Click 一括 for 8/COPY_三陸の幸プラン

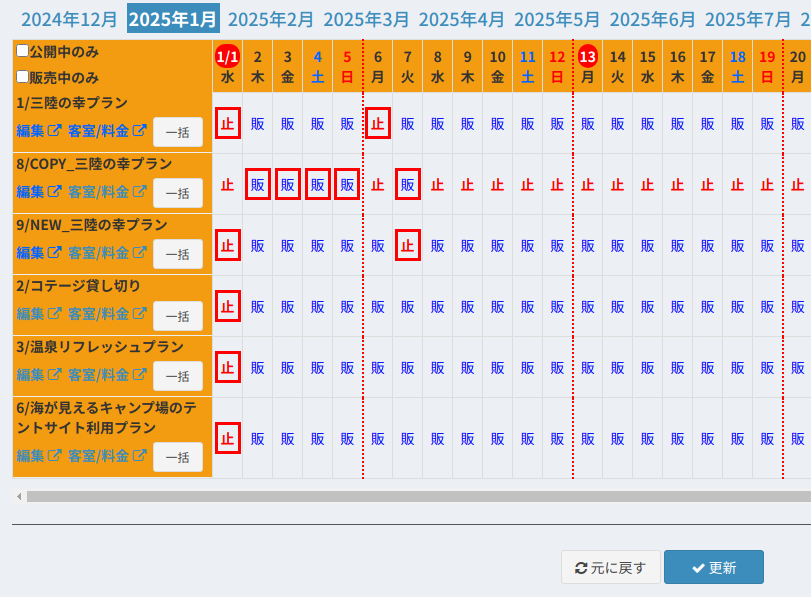[x=178, y=193]
